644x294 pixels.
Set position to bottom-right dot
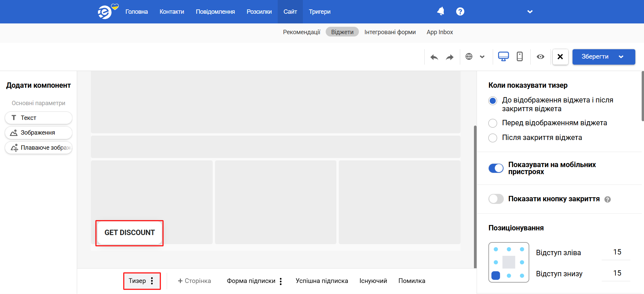(x=522, y=276)
